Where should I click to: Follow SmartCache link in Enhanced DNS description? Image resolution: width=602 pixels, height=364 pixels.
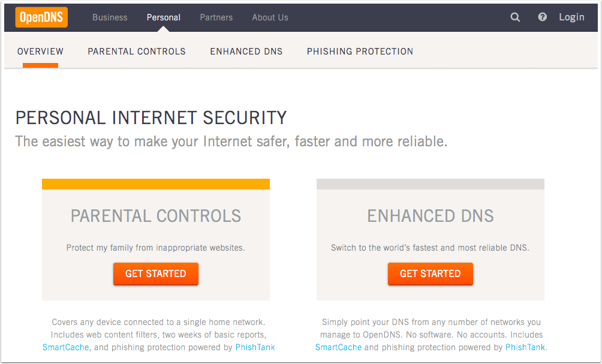tap(339, 347)
